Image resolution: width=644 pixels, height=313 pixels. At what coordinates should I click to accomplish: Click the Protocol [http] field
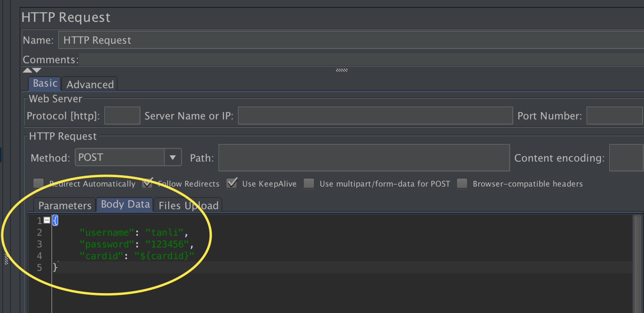coord(122,116)
